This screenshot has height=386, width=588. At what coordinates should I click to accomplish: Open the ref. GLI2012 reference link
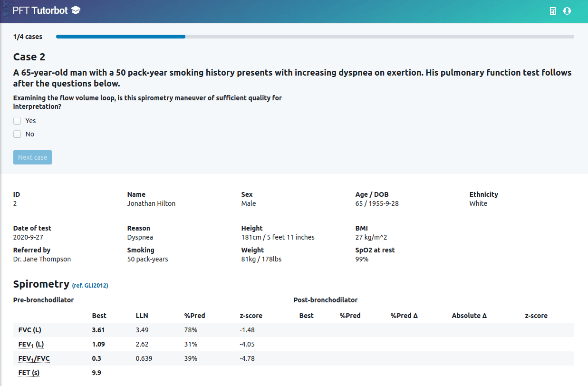coord(90,286)
